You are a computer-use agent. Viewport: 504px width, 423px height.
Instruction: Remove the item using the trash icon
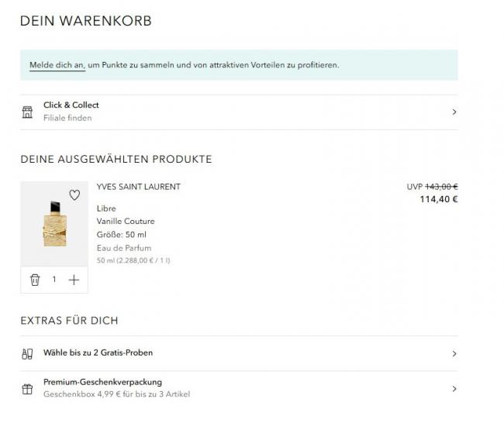35,280
